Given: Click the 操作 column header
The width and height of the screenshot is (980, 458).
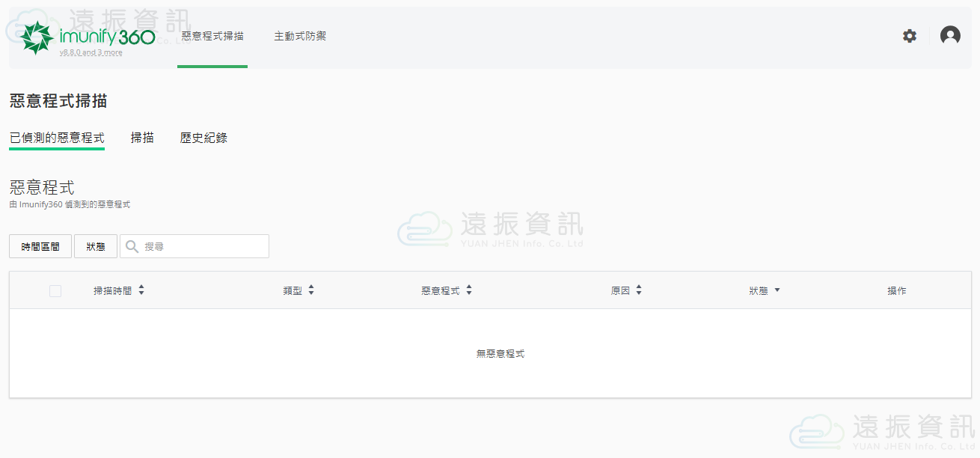Looking at the screenshot, I should point(896,290).
